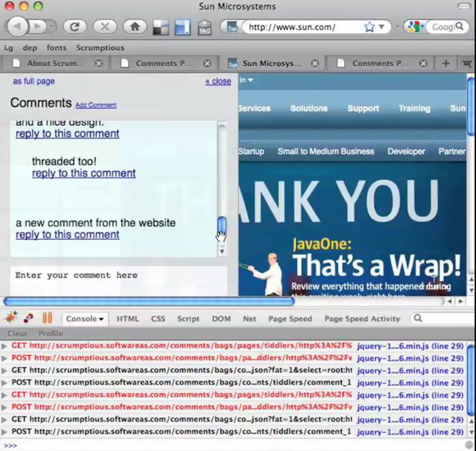Stop loading the page with X button
476x451 pixels.
point(105,26)
